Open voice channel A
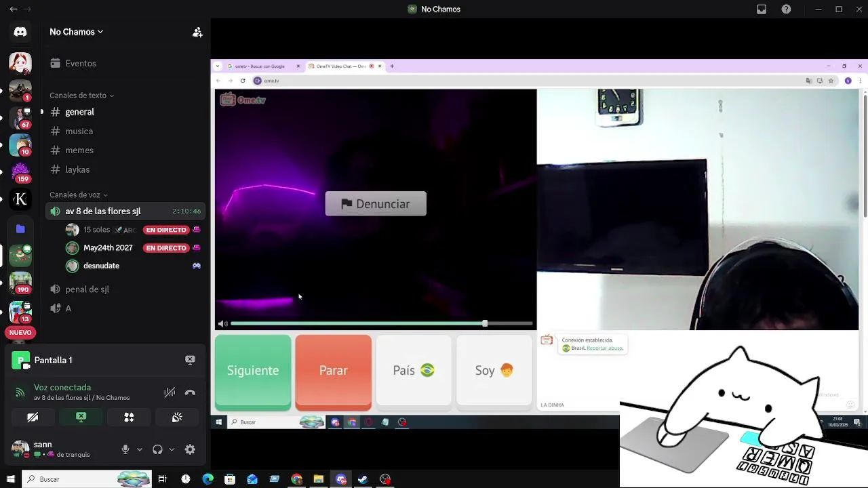Image resolution: width=868 pixels, height=488 pixels. (x=125, y=308)
